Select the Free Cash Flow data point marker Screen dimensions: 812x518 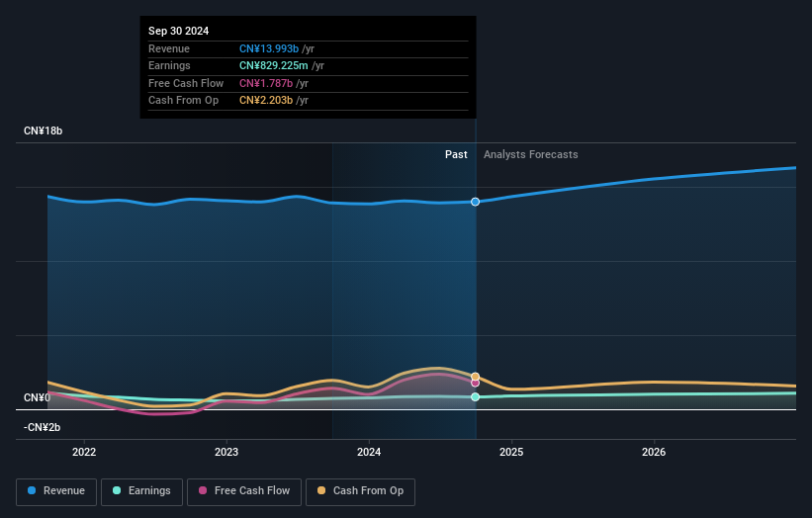click(x=476, y=383)
